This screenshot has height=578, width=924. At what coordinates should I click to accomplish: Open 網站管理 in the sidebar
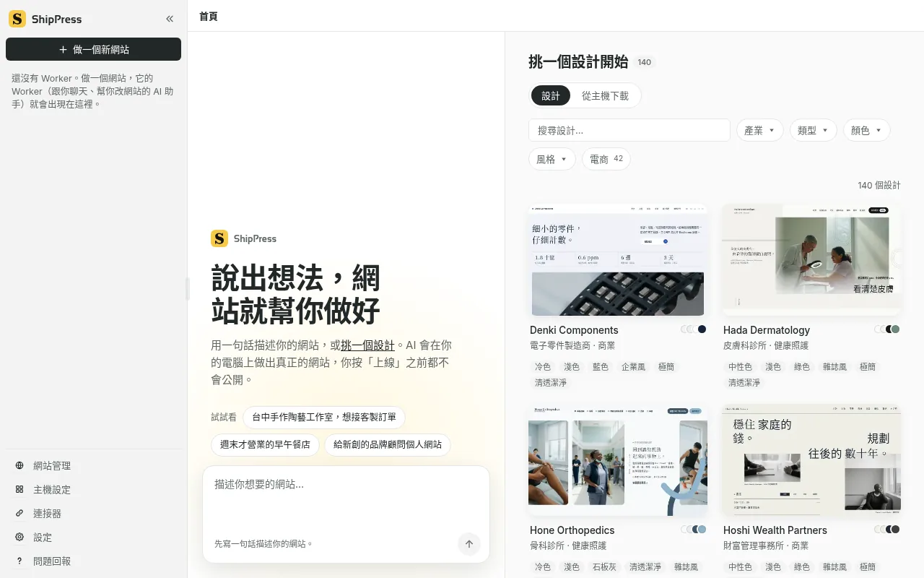coord(93,465)
